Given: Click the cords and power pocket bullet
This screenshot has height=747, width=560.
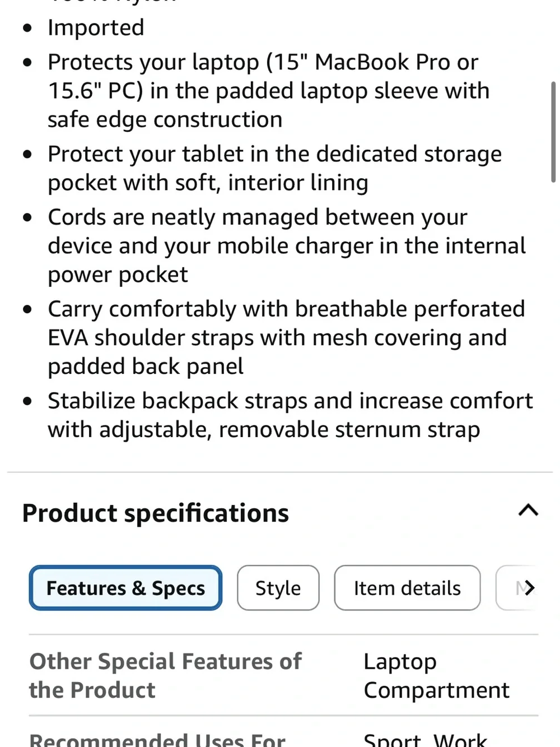Looking at the screenshot, I should tap(287, 245).
